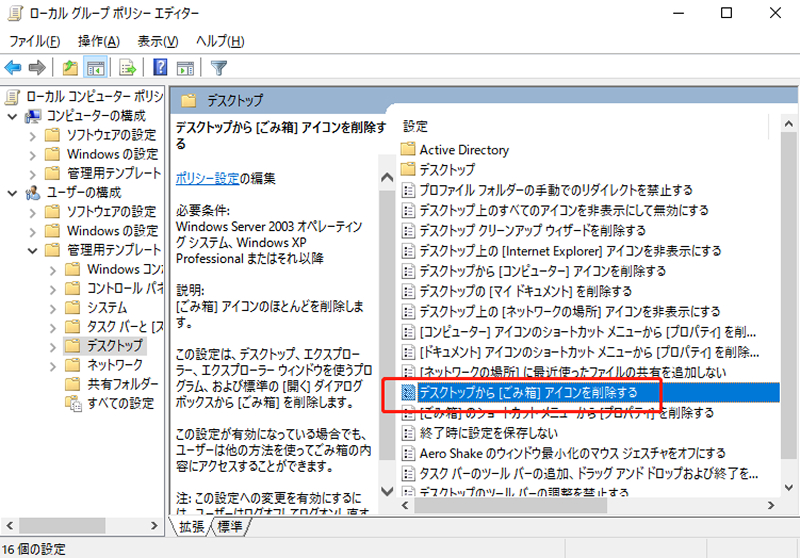Select タスク バーのツール バーの追加 policy row
Image resolution: width=800 pixels, height=558 pixels.
589,473
